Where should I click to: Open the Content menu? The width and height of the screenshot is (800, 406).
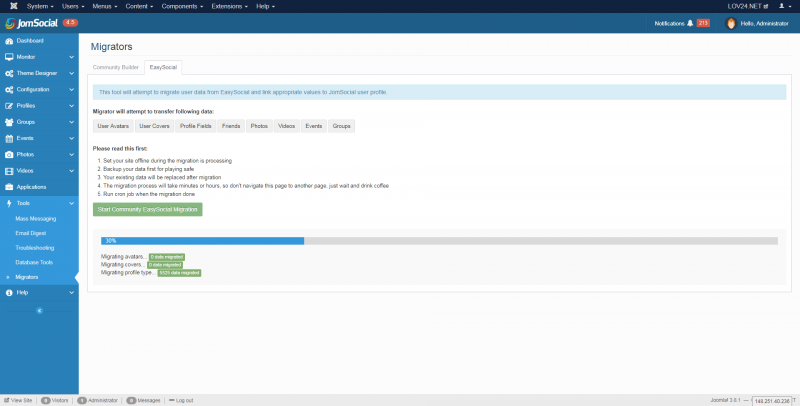tap(139, 6)
